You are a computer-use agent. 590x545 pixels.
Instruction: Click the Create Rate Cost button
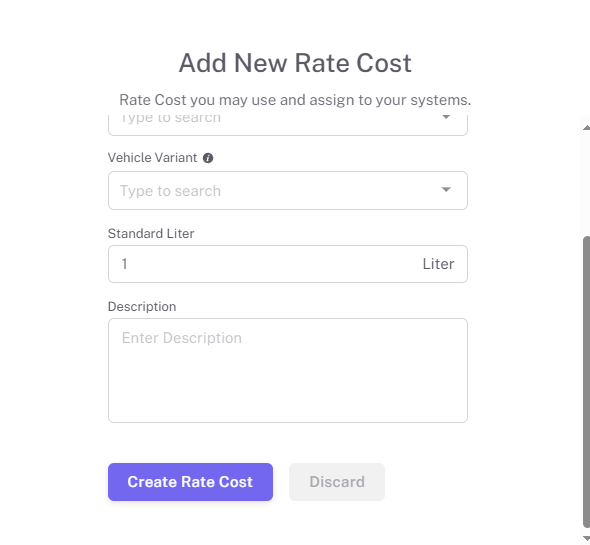click(x=190, y=482)
